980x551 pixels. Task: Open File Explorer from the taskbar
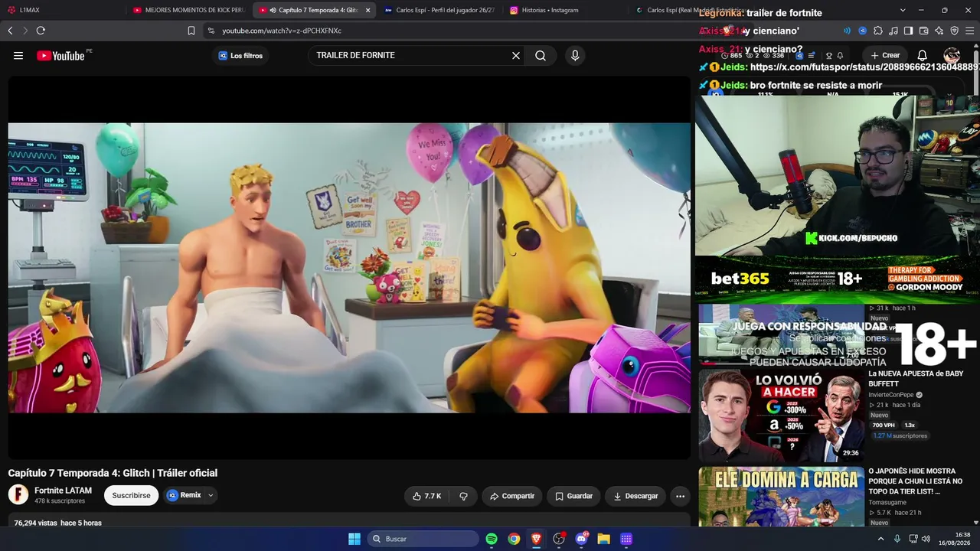(x=603, y=539)
